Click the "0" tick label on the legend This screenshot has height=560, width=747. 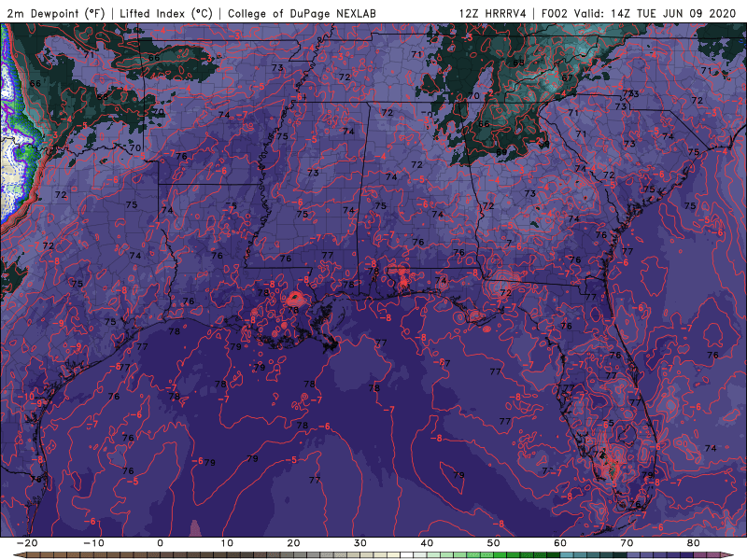tap(160, 543)
